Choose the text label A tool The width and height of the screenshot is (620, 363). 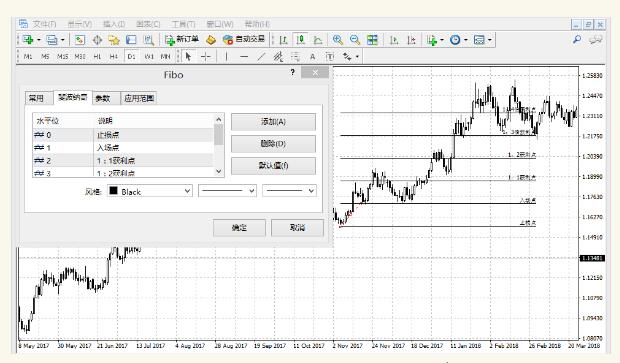(x=312, y=57)
